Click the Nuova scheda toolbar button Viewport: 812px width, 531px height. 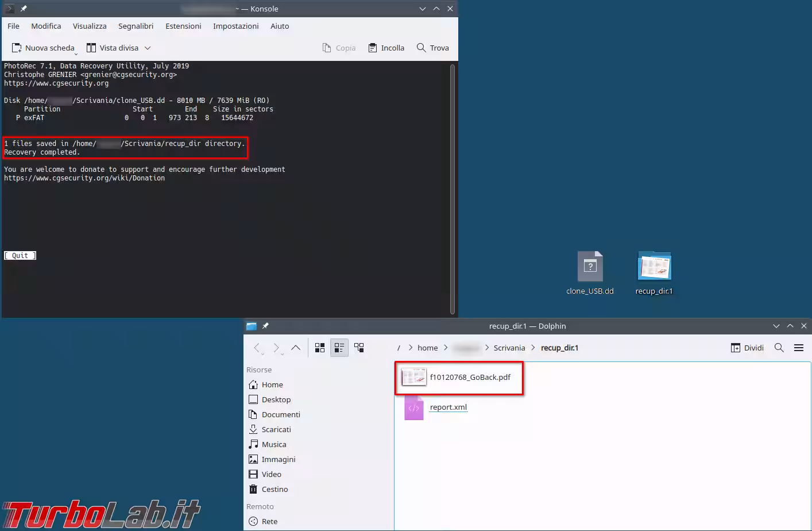click(44, 48)
